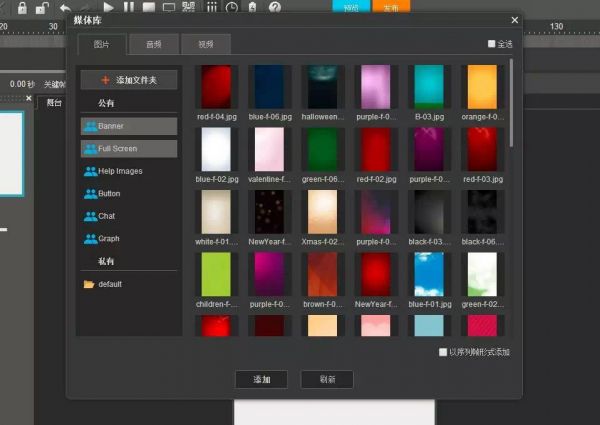Click the closed padlock icon in the toolbar
The height and width of the screenshot is (425, 600).
pos(22,7)
